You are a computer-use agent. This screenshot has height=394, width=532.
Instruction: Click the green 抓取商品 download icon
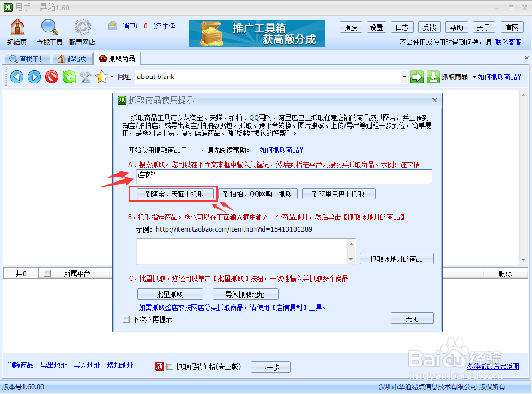(432, 77)
